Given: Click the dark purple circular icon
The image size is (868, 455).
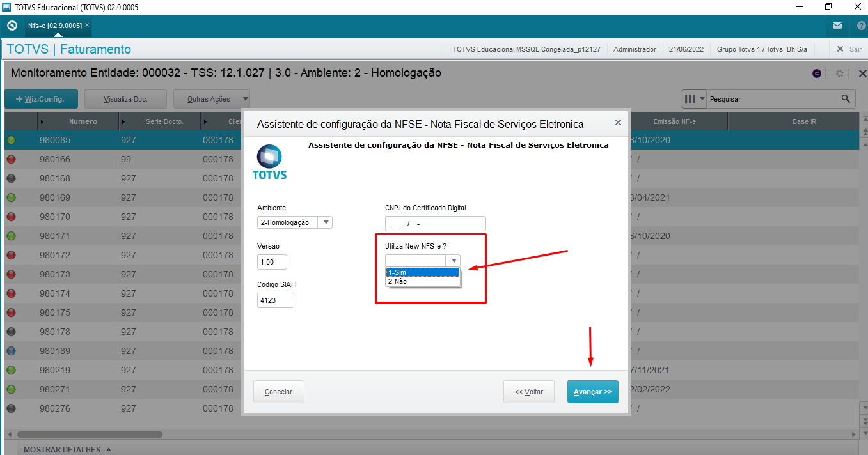Looking at the screenshot, I should click(817, 73).
